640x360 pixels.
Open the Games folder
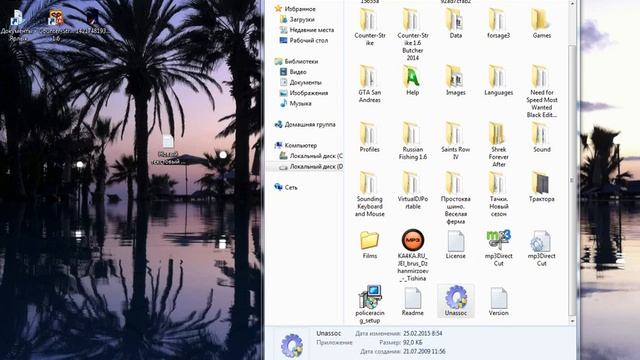(542, 22)
